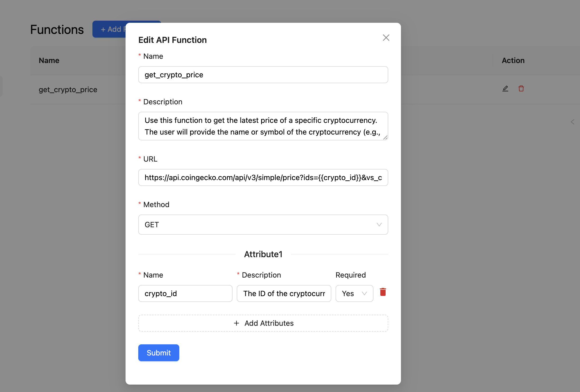Edit the get_crypto_price row with the pencil icon
Viewport: 580px width, 392px height.
tap(505, 88)
